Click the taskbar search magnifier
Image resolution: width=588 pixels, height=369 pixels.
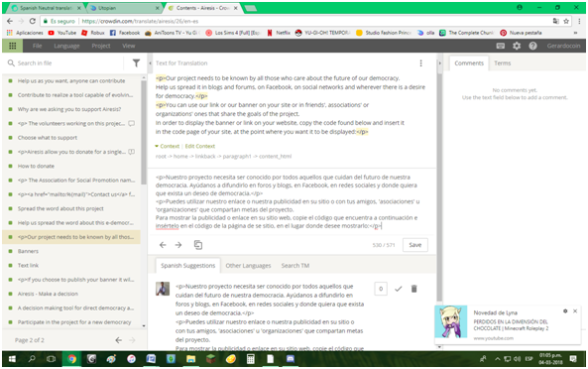[x=32, y=359]
